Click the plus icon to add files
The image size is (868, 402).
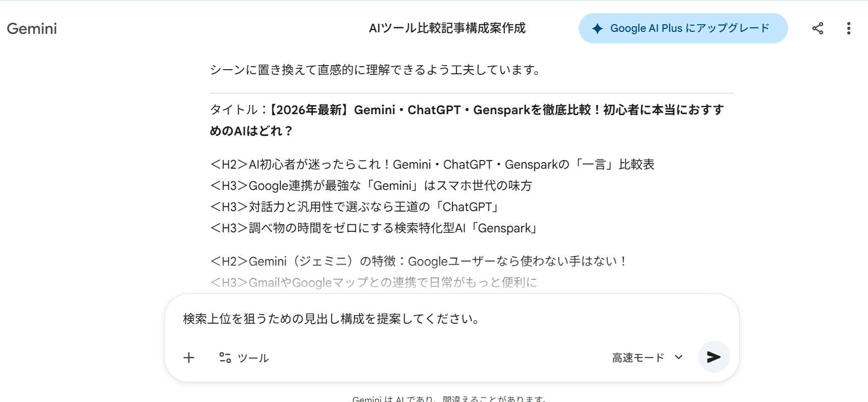(189, 358)
